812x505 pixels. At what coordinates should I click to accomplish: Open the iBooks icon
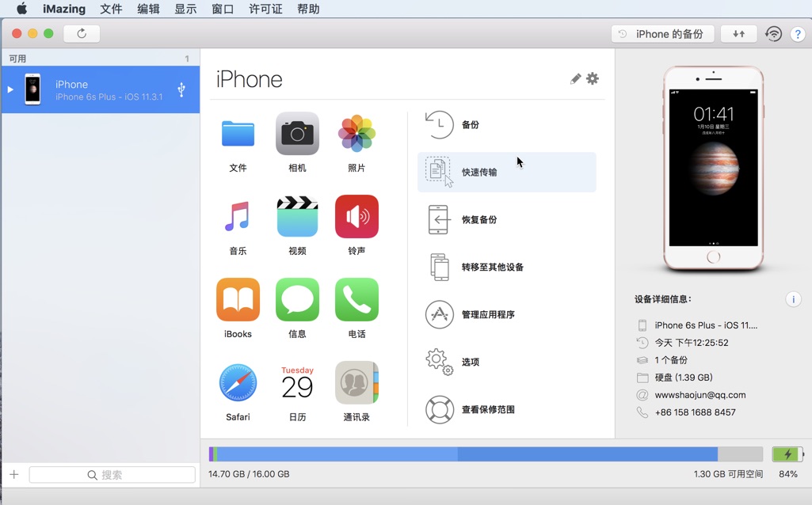coord(238,299)
